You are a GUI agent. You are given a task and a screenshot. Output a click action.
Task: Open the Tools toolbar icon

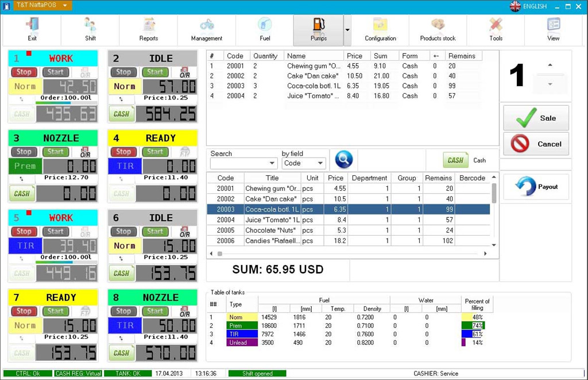[x=496, y=30]
